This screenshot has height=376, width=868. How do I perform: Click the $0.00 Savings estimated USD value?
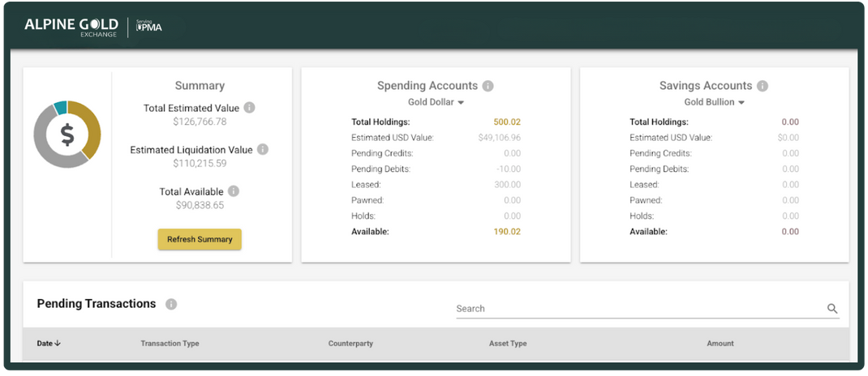[789, 138]
